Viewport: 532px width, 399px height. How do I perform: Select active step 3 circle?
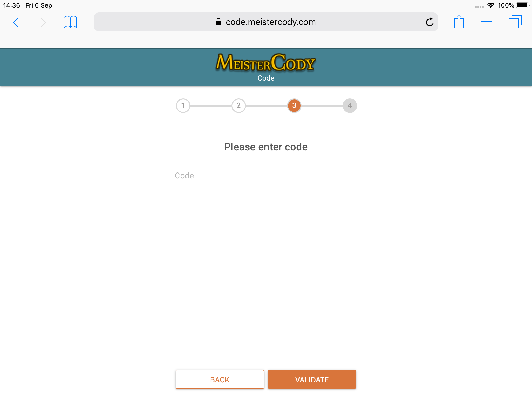[294, 105]
